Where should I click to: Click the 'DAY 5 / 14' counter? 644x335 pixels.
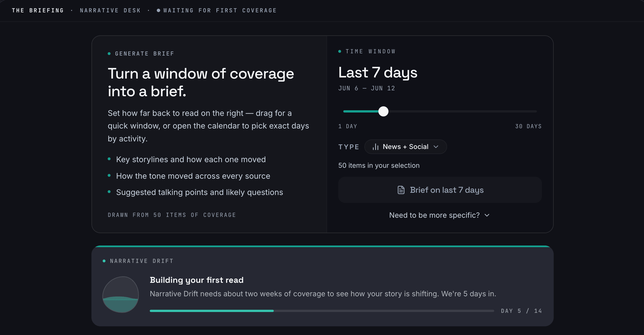coord(521,311)
